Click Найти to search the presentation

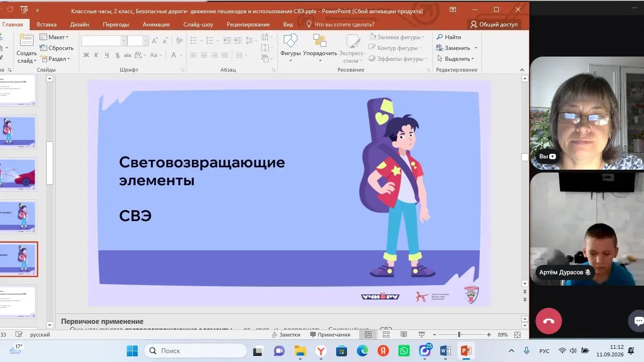click(448, 37)
